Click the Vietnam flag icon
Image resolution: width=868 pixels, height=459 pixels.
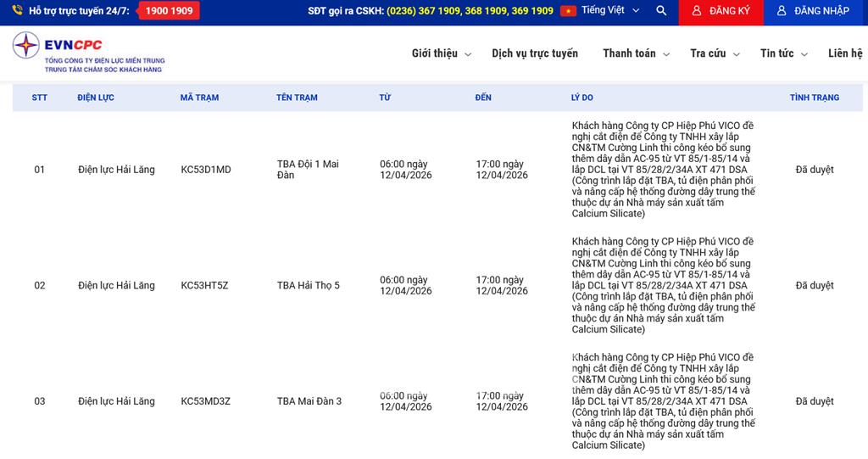click(x=568, y=11)
